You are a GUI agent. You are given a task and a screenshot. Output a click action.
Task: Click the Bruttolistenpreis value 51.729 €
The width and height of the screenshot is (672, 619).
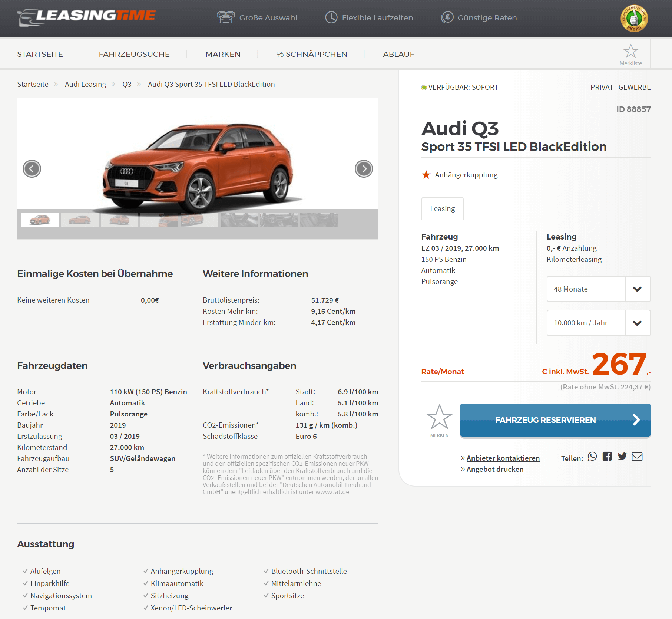tap(325, 300)
